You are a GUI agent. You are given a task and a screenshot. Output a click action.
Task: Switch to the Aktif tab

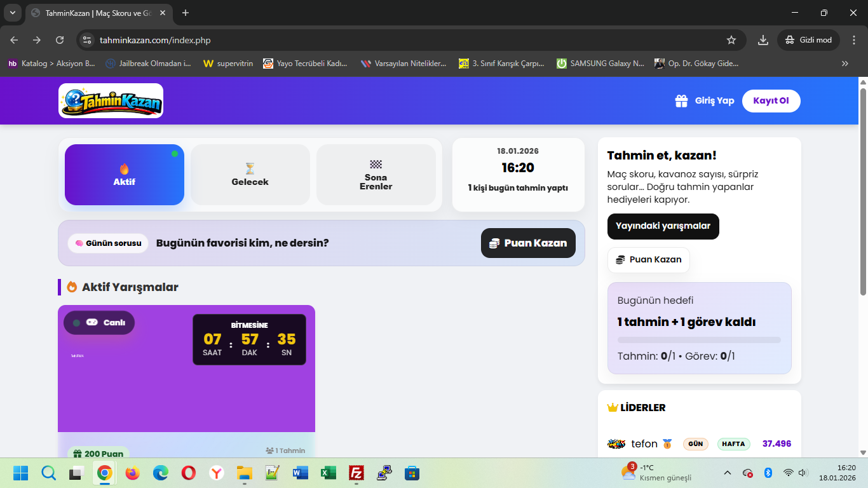coord(125,175)
